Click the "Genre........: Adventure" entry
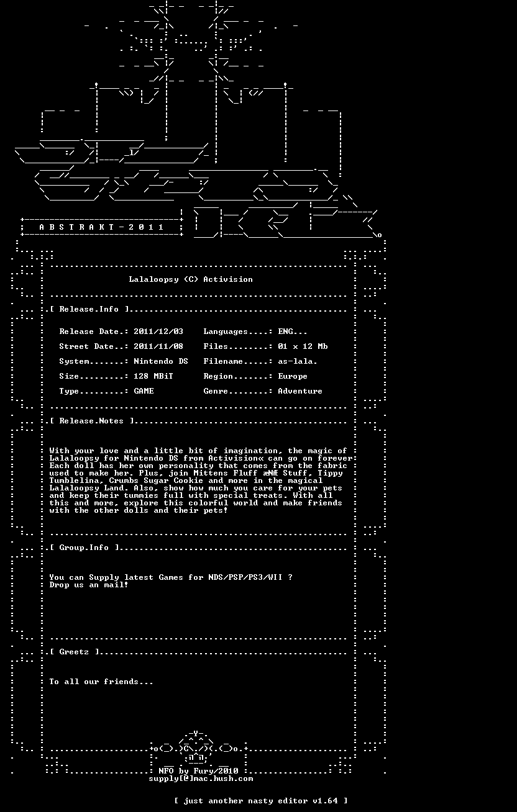Screen dimensions: 517x812 pos(263,391)
